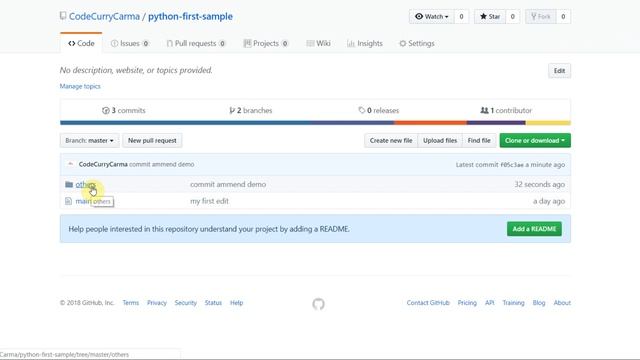
Task: Click the repository book icon beside CodeCurryCarma
Action: 63,16
